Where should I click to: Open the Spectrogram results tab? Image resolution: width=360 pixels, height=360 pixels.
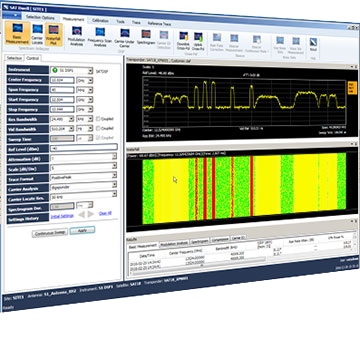[200, 241]
